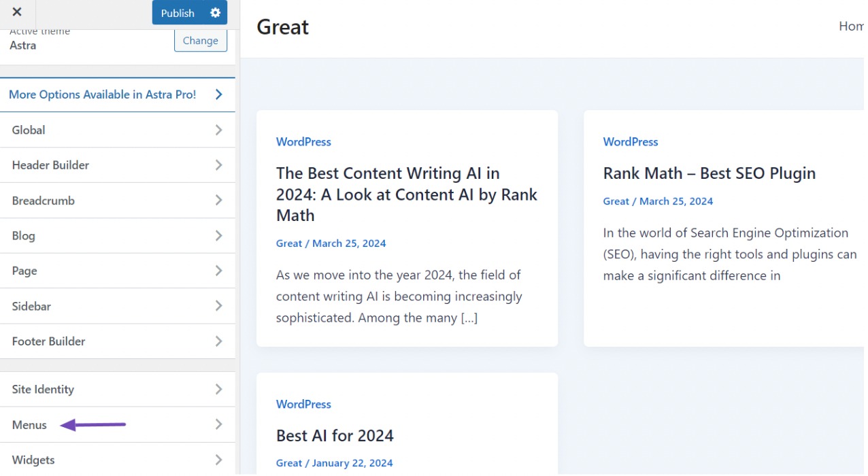Image resolution: width=868 pixels, height=476 pixels.
Task: Close the Customizer with the X icon
Action: 17,12
